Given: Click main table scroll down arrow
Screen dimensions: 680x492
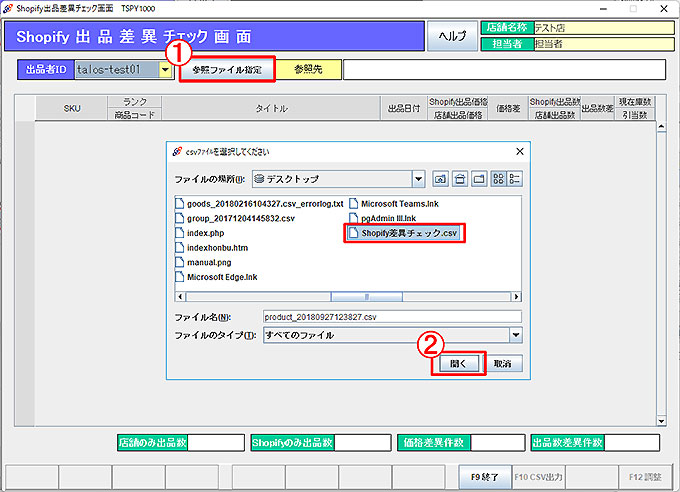Looking at the screenshot, I should 661,421.
